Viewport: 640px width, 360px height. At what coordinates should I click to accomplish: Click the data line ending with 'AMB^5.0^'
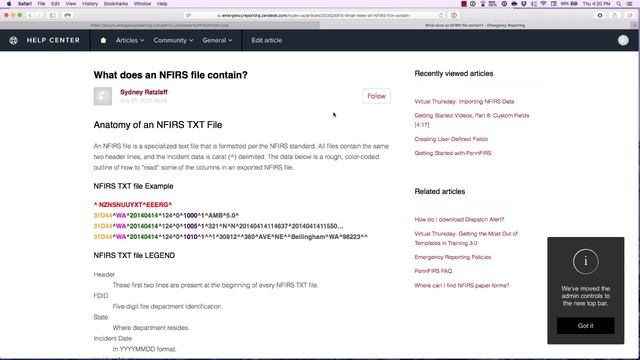click(166, 216)
